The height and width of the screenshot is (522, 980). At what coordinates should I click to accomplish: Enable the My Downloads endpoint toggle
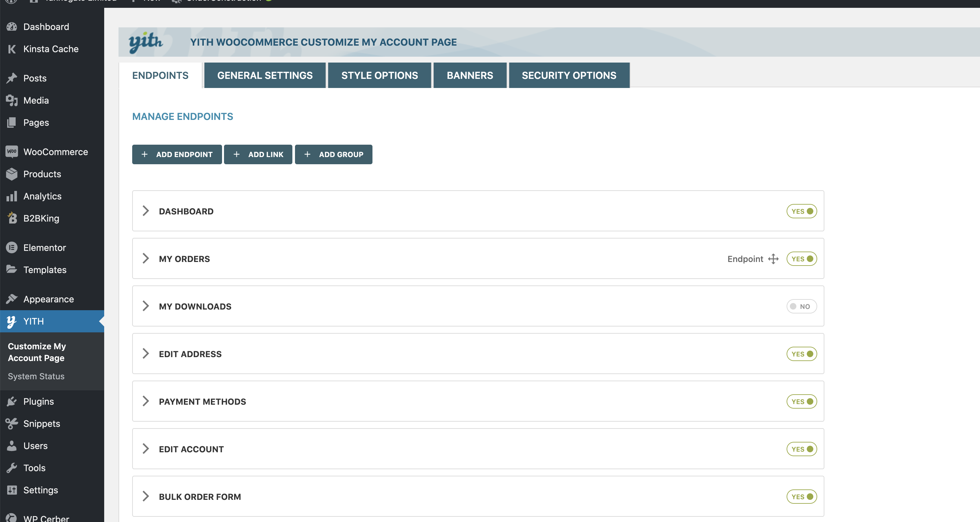click(x=802, y=307)
